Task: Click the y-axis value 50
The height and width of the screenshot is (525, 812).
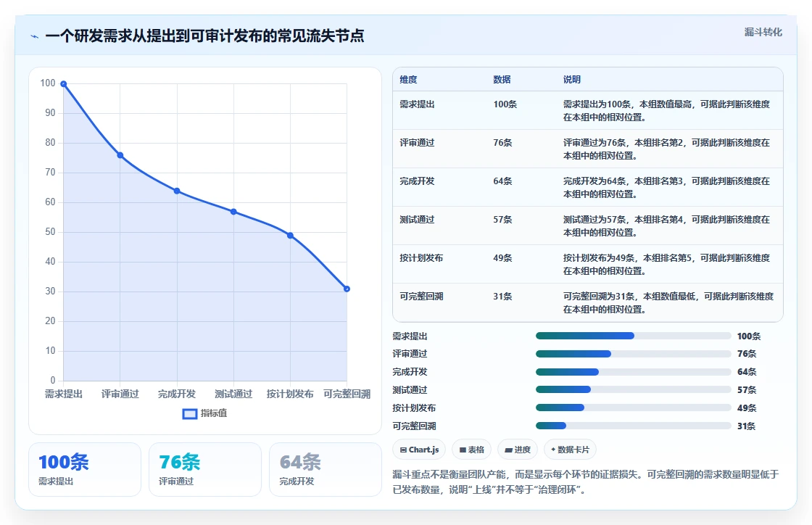Action: (50, 232)
